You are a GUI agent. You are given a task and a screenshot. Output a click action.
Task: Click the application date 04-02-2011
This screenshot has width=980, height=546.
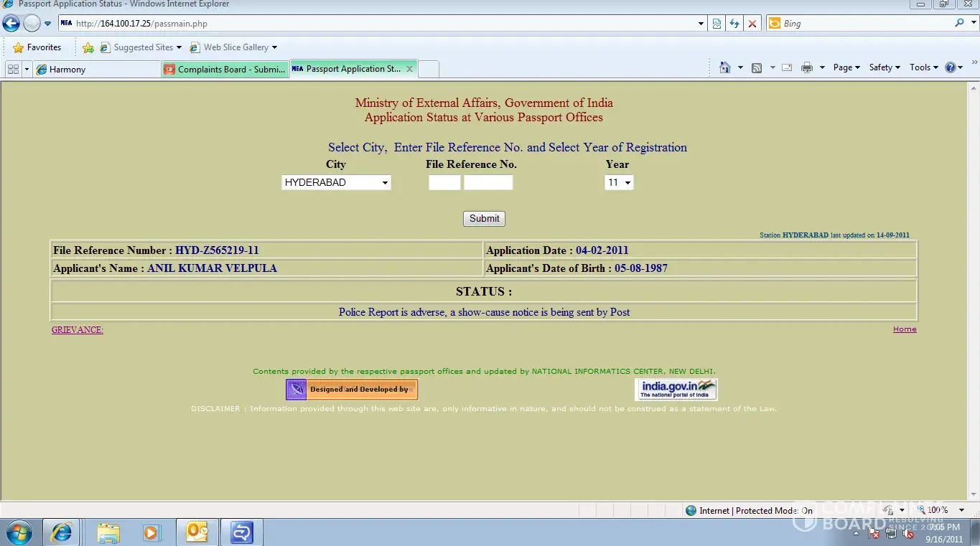[602, 250]
